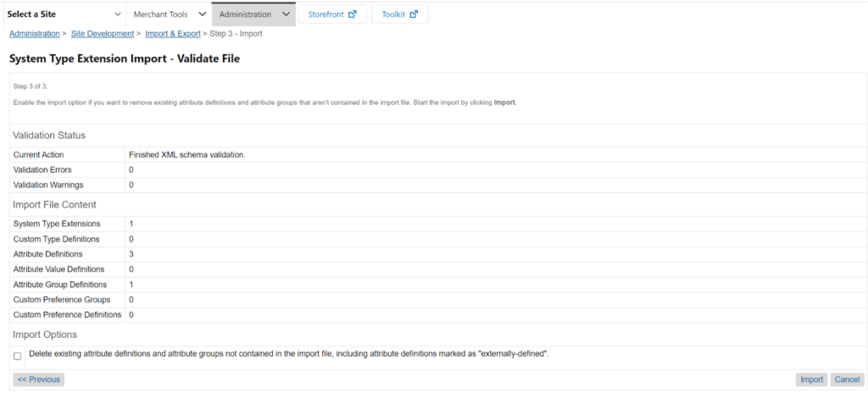Go to Administration breadcrumb link
This screenshot has height=404, width=868.
(34, 34)
